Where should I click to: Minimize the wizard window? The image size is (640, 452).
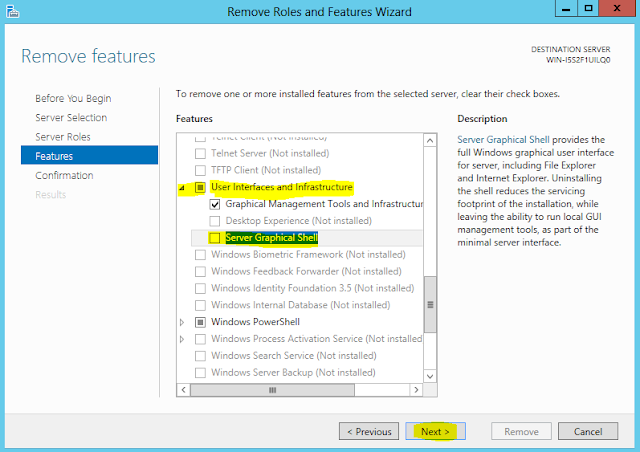click(x=566, y=8)
